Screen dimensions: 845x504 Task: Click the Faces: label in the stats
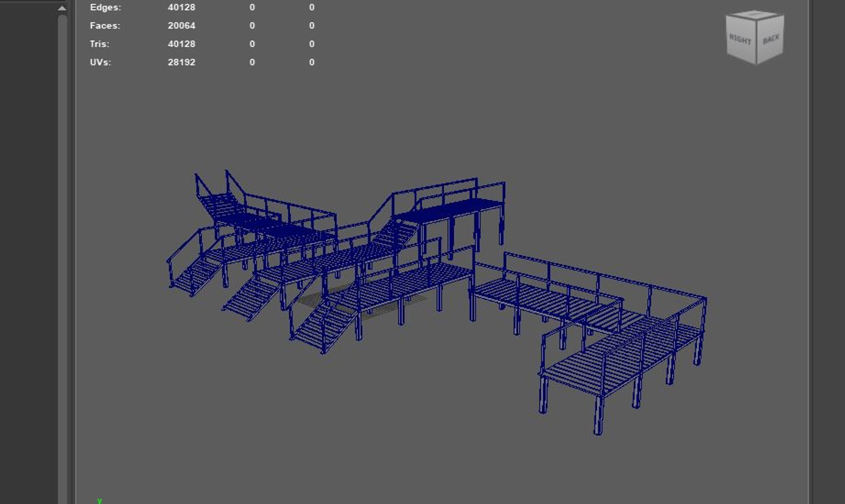pos(105,26)
